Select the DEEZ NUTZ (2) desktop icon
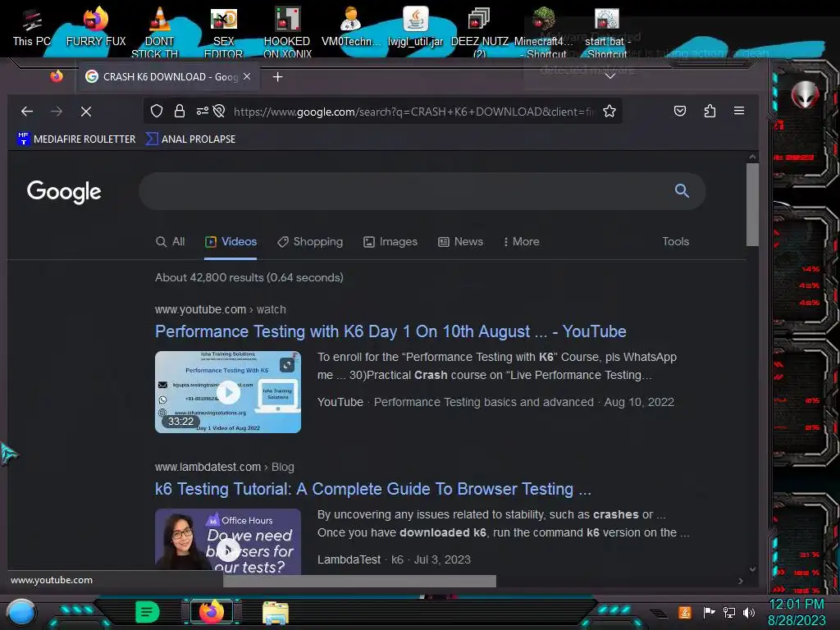Image resolution: width=840 pixels, height=630 pixels. (479, 31)
